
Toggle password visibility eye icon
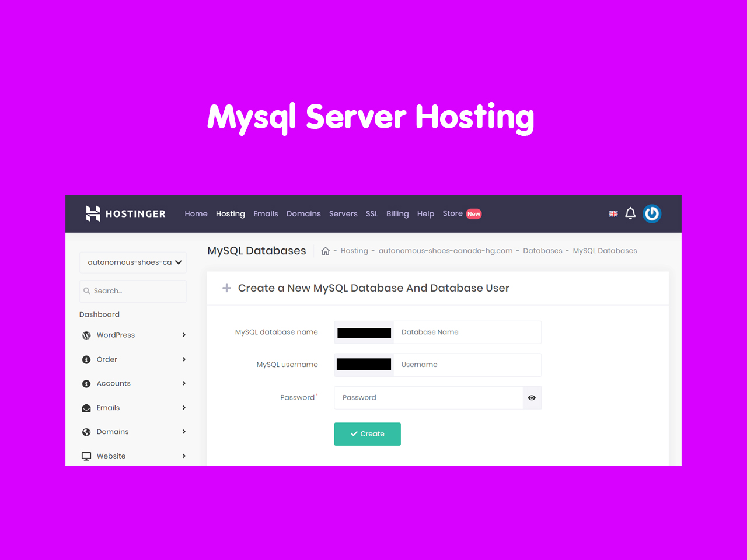tap(532, 398)
